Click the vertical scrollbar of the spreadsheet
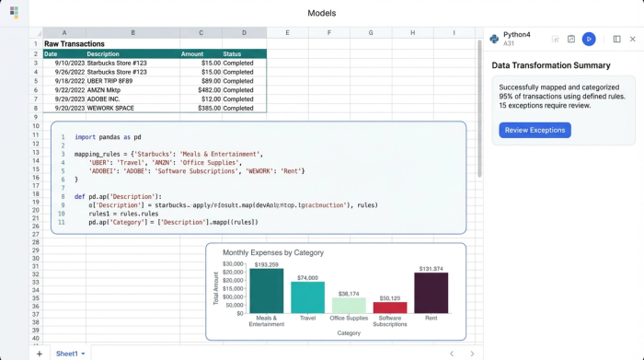The image size is (644, 360). point(479,109)
